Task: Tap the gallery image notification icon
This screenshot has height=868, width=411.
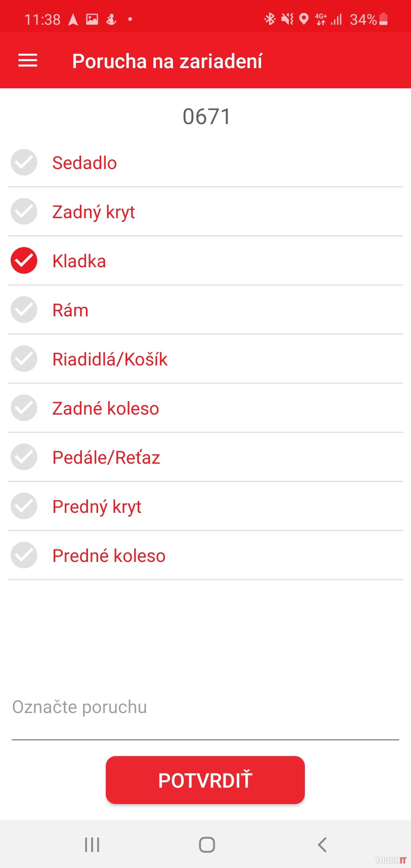Action: click(92, 19)
